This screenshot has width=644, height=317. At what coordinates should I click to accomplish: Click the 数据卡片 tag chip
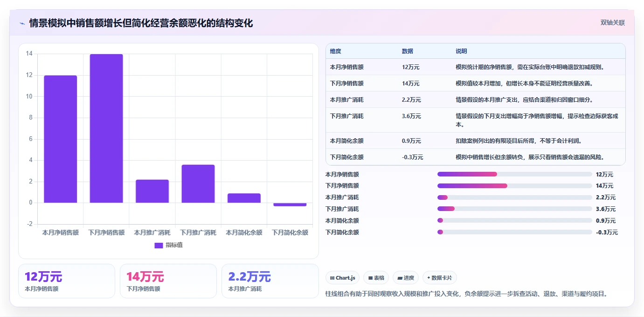[440, 278]
